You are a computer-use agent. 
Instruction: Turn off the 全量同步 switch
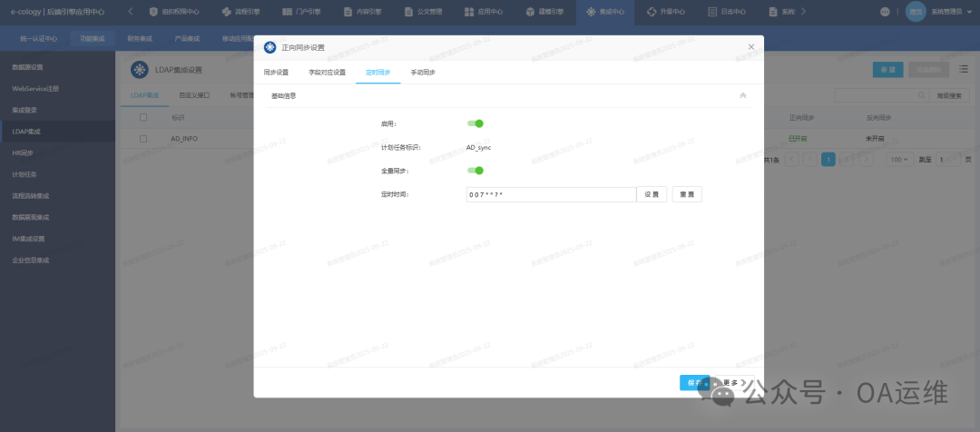475,170
